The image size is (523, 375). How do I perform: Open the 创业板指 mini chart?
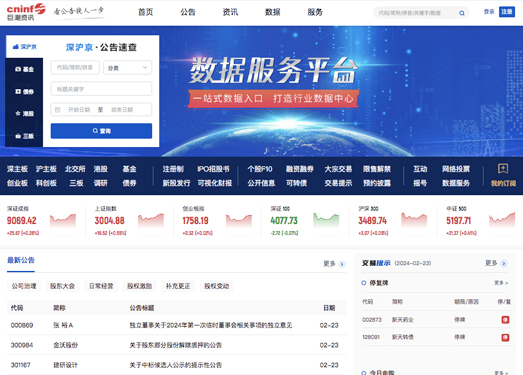click(x=239, y=221)
